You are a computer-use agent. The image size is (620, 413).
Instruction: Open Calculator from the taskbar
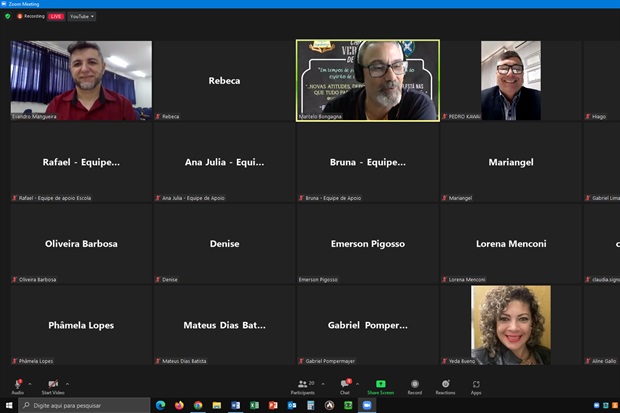click(311, 405)
